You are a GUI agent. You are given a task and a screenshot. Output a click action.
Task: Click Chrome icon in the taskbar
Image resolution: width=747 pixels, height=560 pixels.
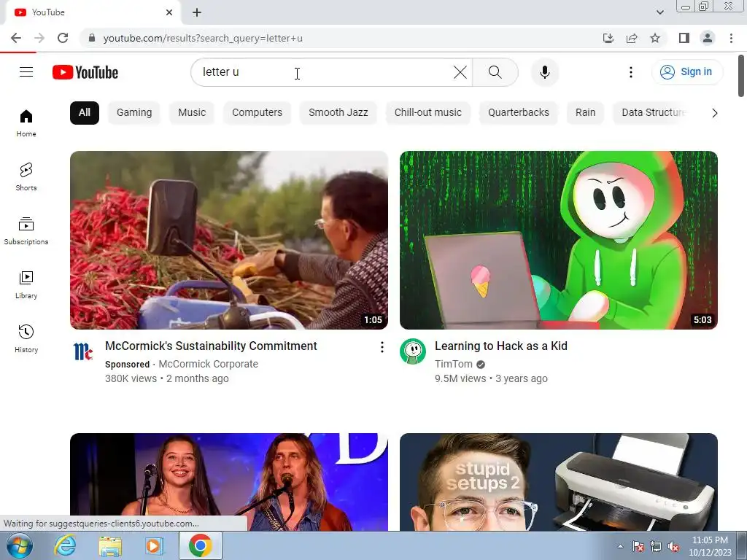coord(200,545)
